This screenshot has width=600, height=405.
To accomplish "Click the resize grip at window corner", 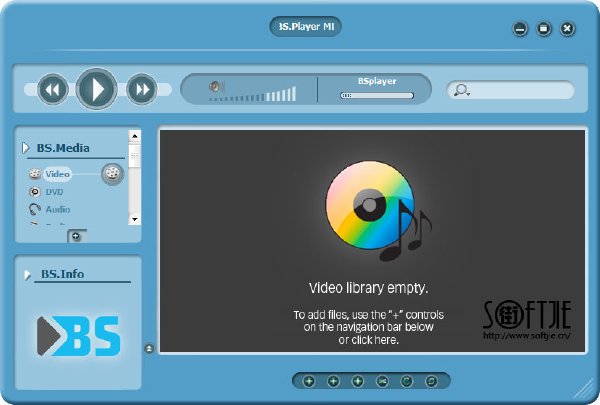I will [583, 389].
